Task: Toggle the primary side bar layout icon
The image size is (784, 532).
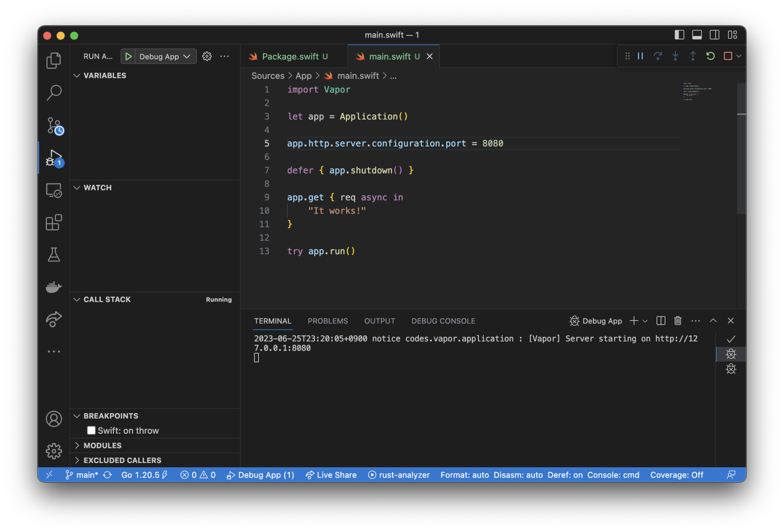Action: point(679,35)
